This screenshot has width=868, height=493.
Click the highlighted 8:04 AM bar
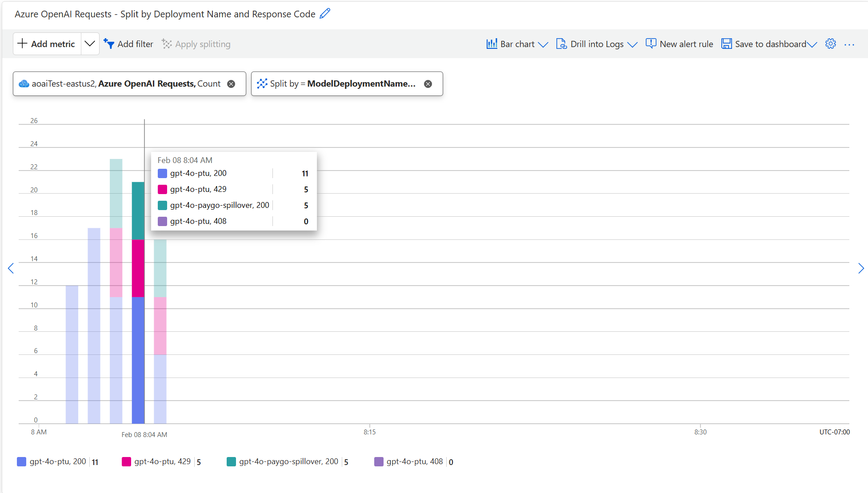(138, 302)
